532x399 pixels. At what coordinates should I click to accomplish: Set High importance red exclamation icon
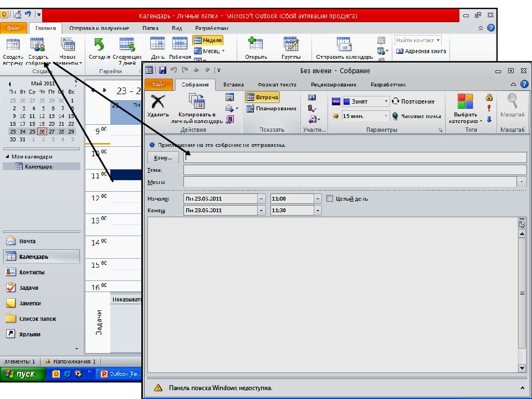tap(489, 108)
